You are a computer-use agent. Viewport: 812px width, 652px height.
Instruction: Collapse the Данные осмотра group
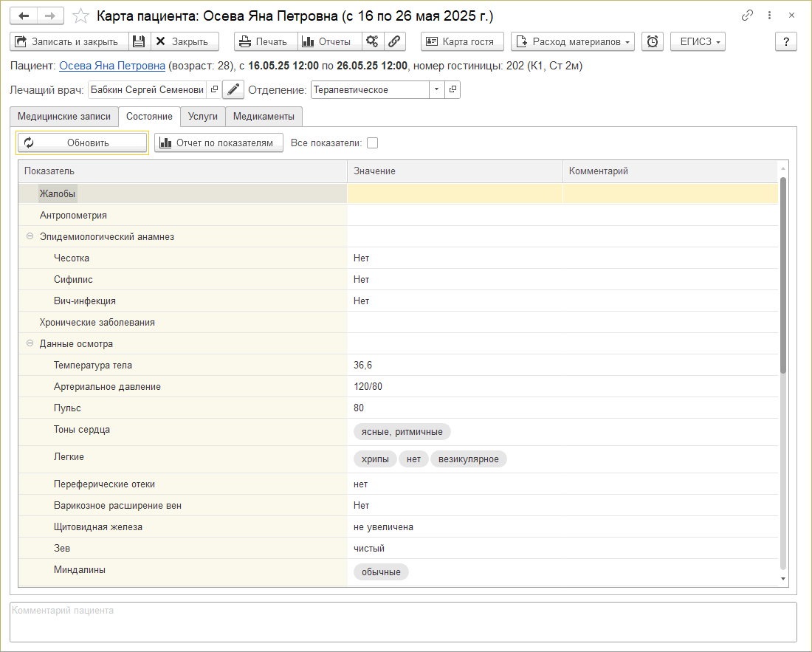click(30, 344)
